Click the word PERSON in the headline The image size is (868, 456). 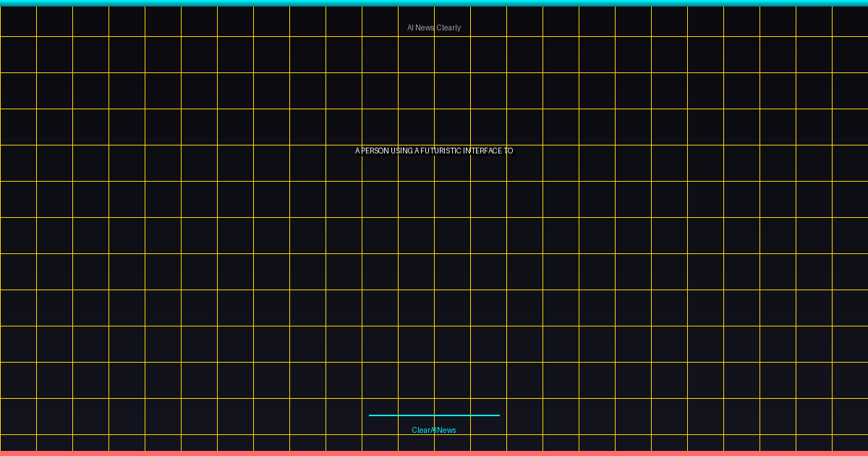pos(375,151)
